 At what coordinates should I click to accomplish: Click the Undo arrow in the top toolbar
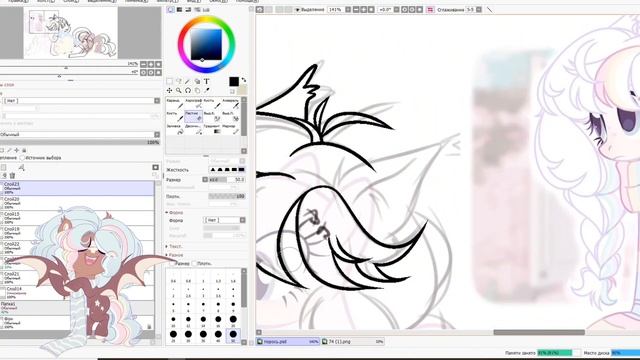point(260,9)
